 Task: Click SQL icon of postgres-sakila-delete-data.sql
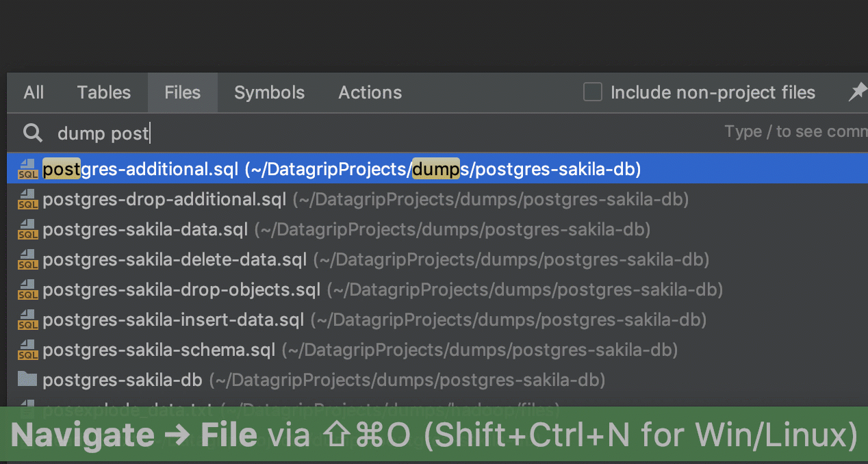tap(28, 259)
